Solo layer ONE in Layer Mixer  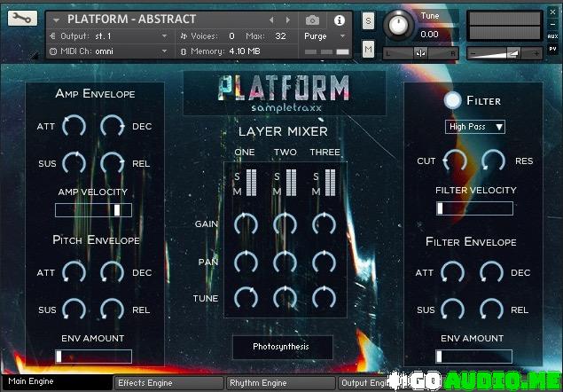tap(238, 176)
